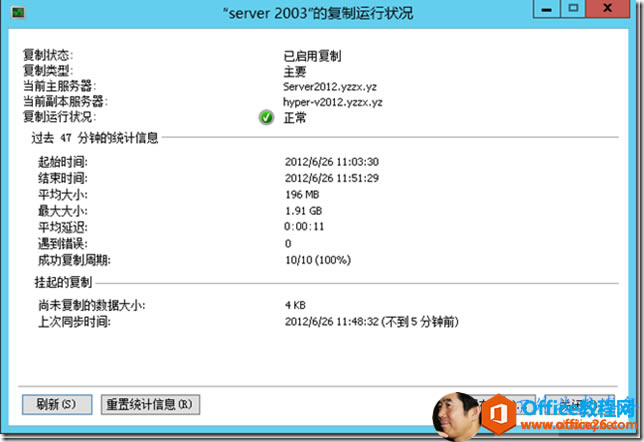Click the 过去 47 分钟的统计信息 heading
This screenshot has height=442, width=644.
pos(95,138)
